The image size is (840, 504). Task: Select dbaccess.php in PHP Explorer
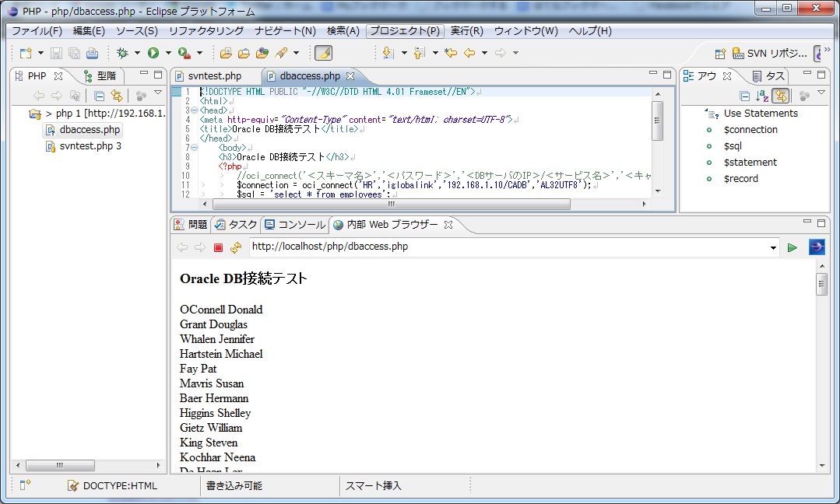(x=90, y=129)
